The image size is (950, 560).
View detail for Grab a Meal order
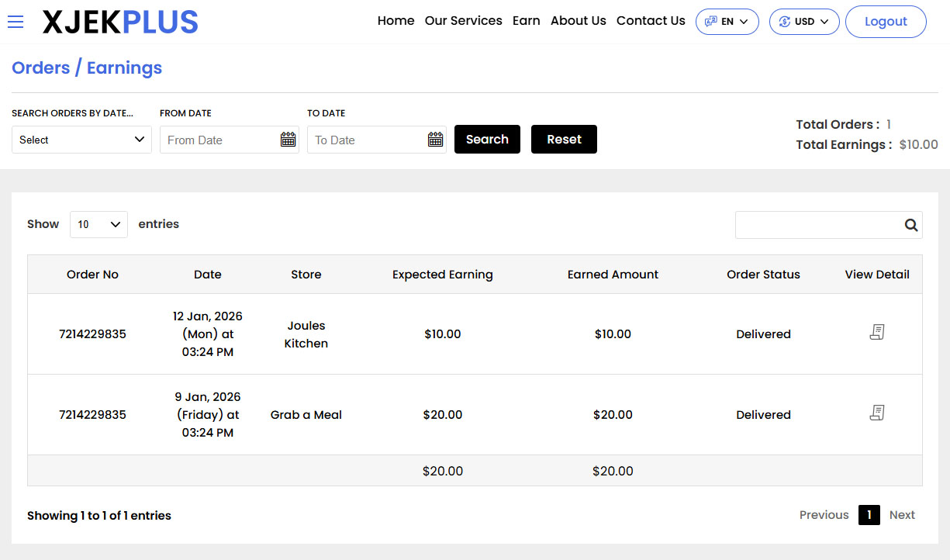[x=877, y=412]
